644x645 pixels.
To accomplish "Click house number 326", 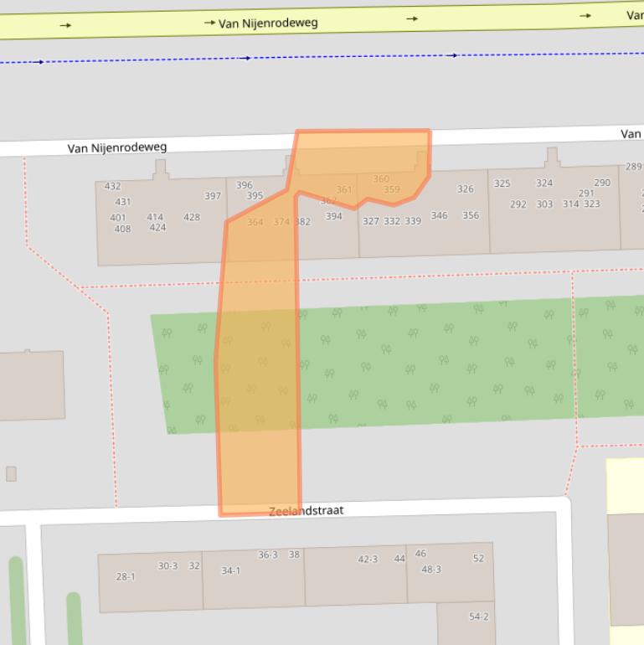I will click(x=466, y=188).
